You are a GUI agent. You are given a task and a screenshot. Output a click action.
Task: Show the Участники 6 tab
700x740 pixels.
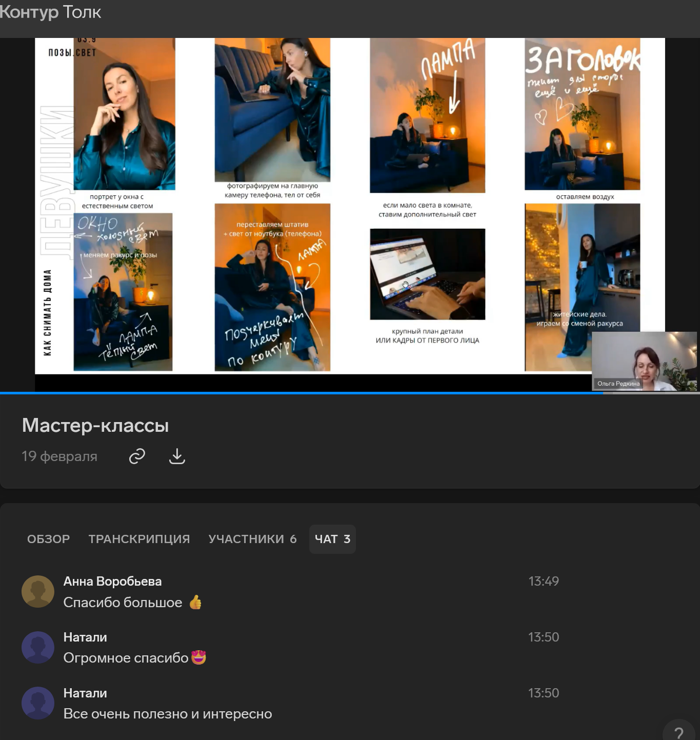tap(252, 539)
